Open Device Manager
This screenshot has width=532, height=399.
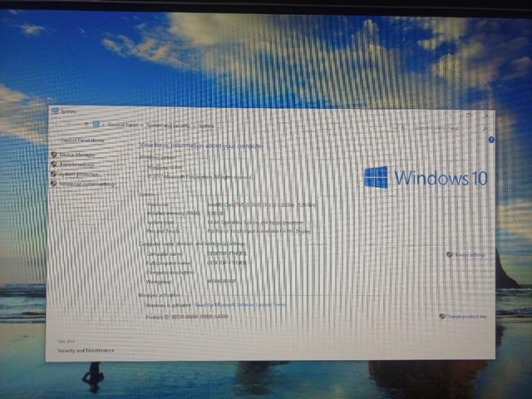(x=77, y=155)
